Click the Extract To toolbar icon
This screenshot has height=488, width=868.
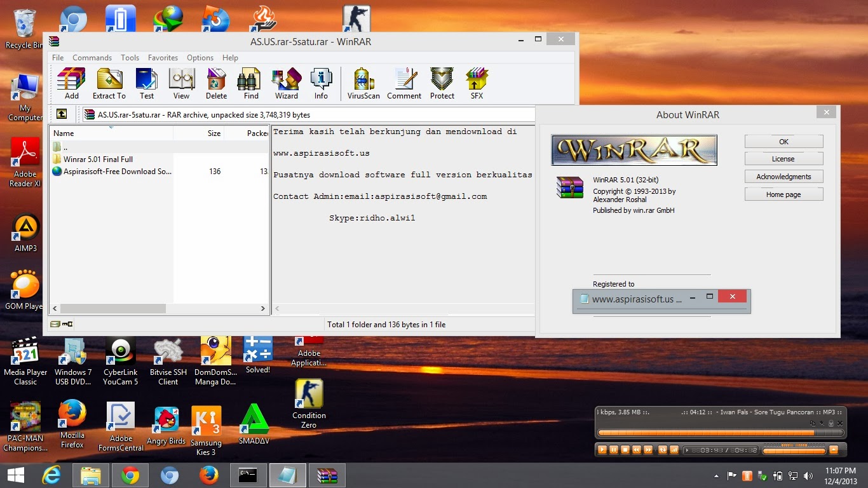(x=109, y=84)
